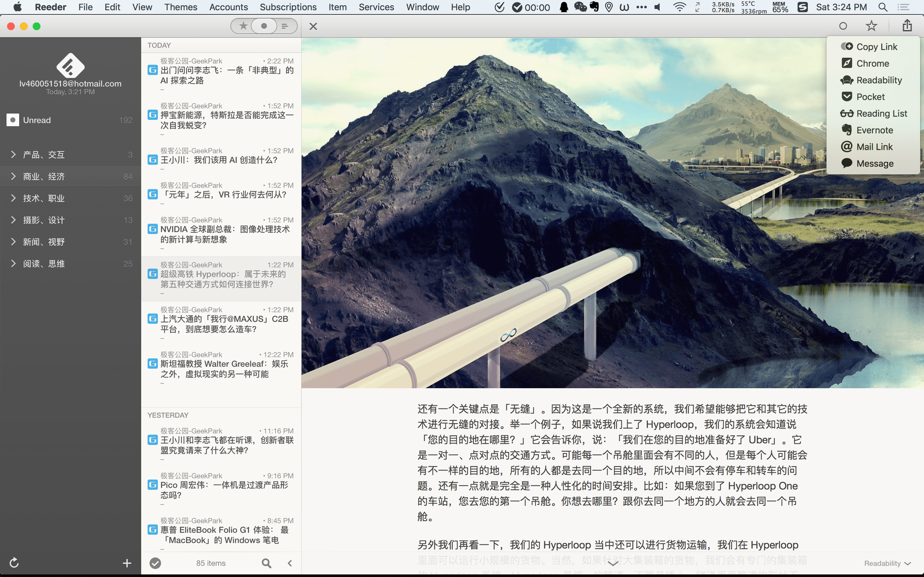Expand the 技术、职业 folder

click(13, 198)
